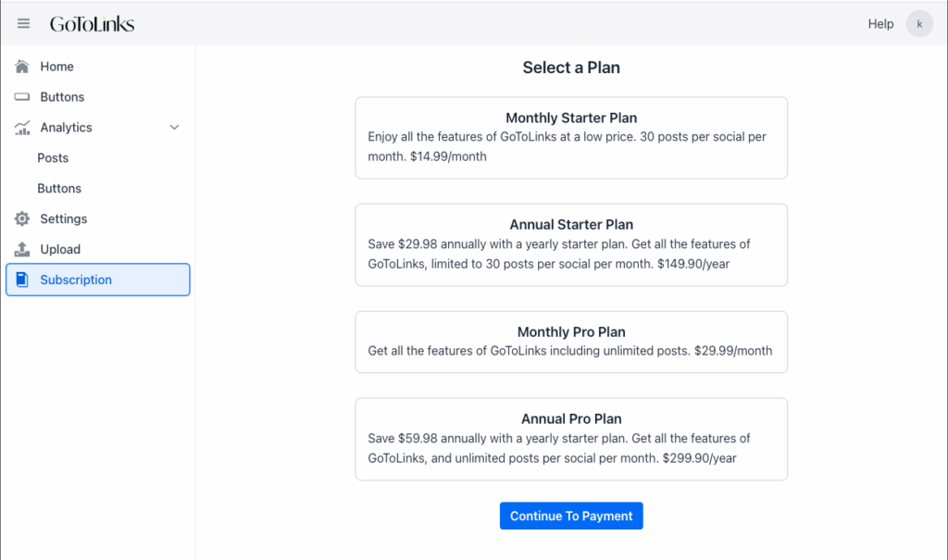Screen dimensions: 948x560
Task: Open the Help link
Action: click(x=880, y=24)
